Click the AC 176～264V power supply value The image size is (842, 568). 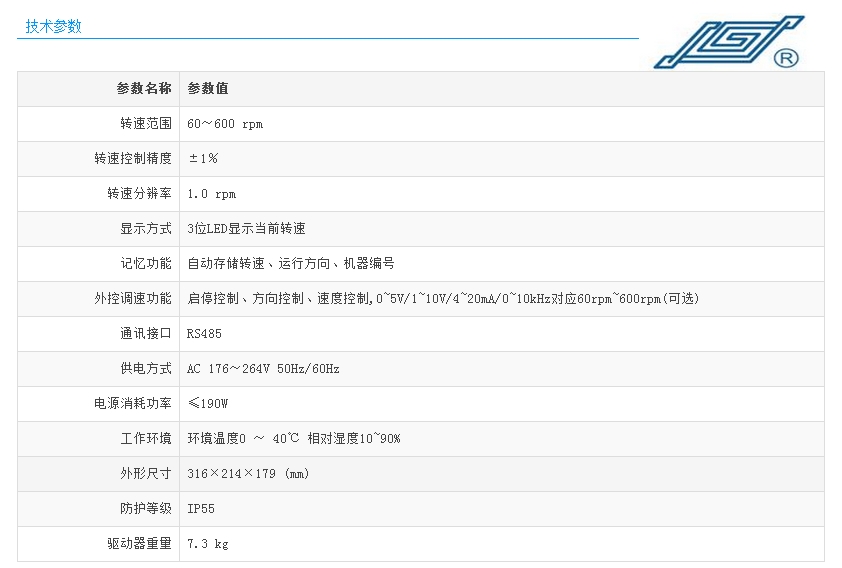tap(264, 369)
